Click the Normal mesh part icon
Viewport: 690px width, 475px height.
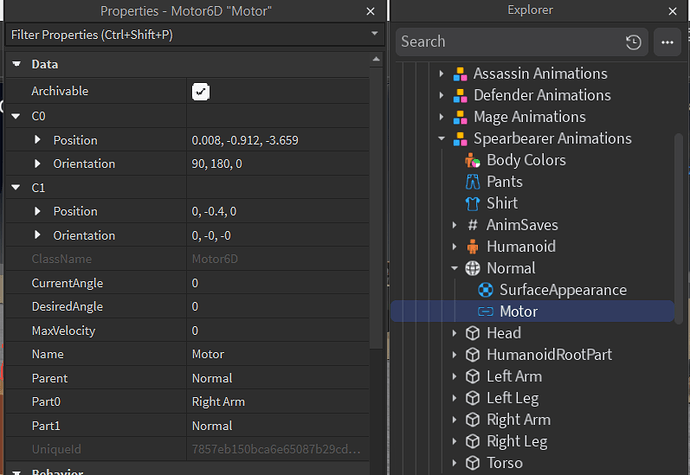pos(474,268)
